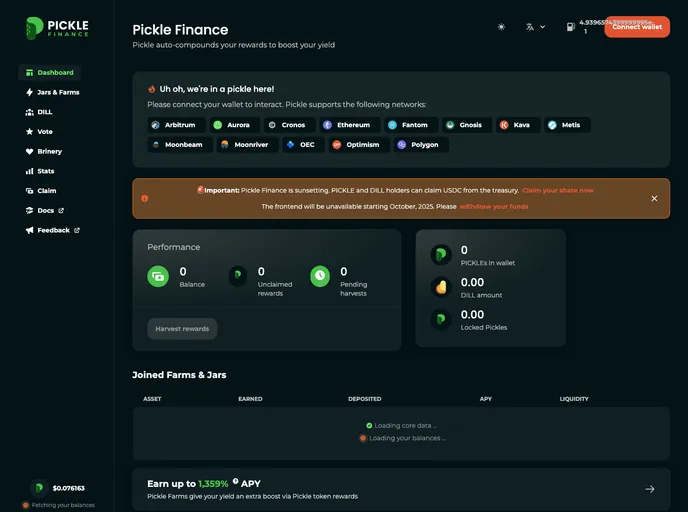Select the Arbitrum network chip
This screenshot has height=512, width=688.
pyautogui.click(x=176, y=125)
